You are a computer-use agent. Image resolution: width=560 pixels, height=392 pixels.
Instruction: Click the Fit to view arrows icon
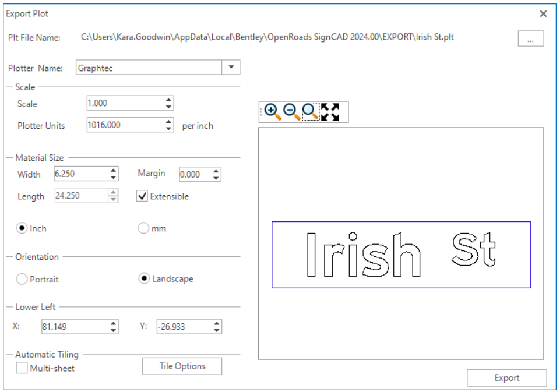click(330, 112)
